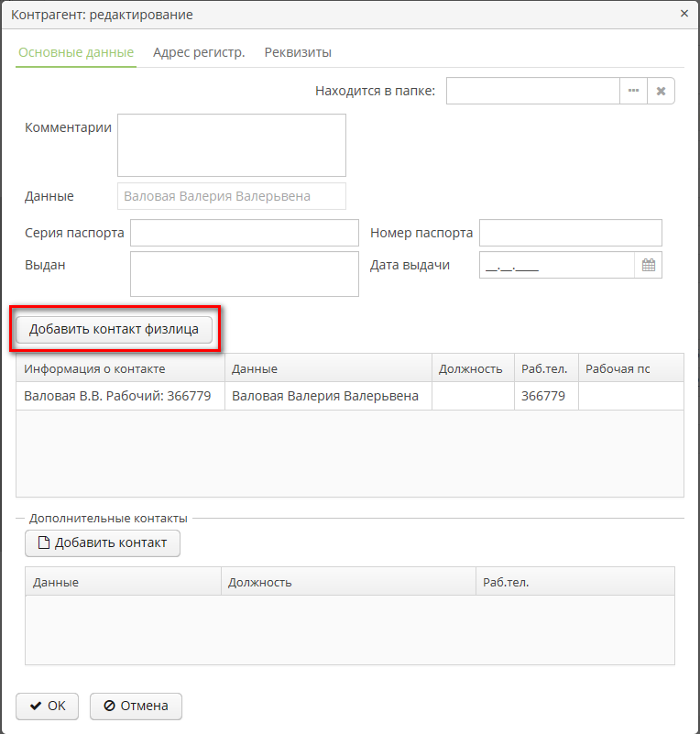Close the Контрагент dialog window
This screenshot has height=734, width=700.
[684, 14]
